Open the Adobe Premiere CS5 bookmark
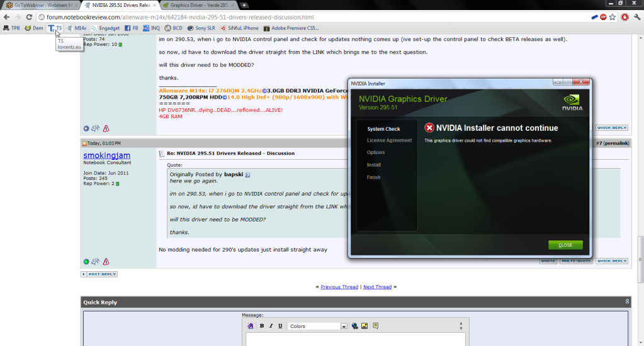This screenshot has height=346, width=644. (291, 28)
